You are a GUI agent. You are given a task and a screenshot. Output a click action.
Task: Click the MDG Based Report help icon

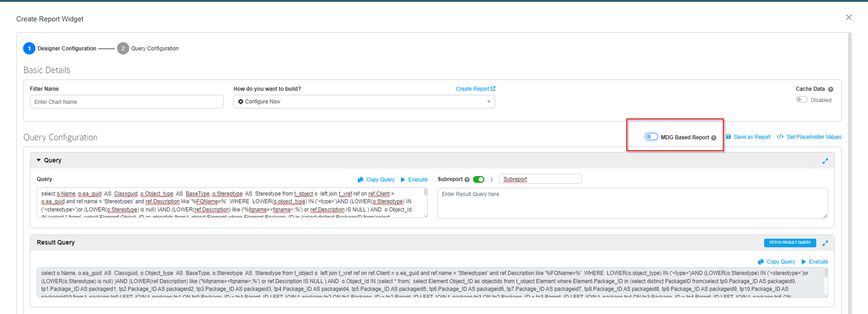coord(713,138)
